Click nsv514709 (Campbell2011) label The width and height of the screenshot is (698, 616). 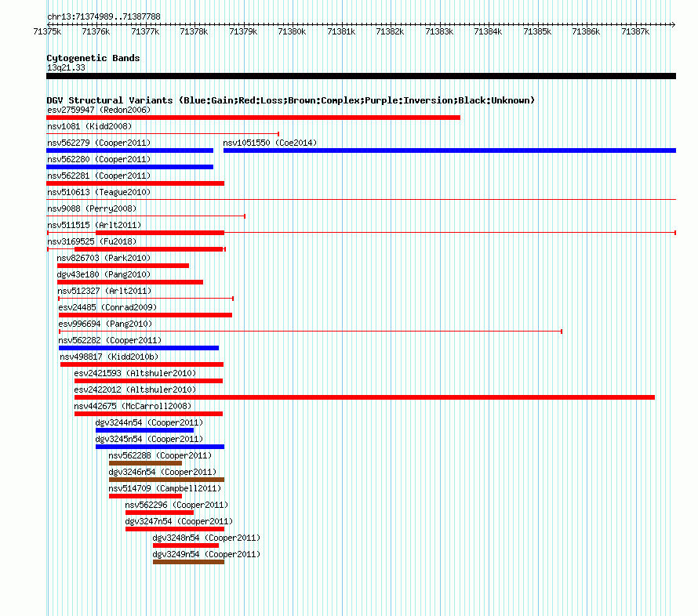(x=165, y=488)
